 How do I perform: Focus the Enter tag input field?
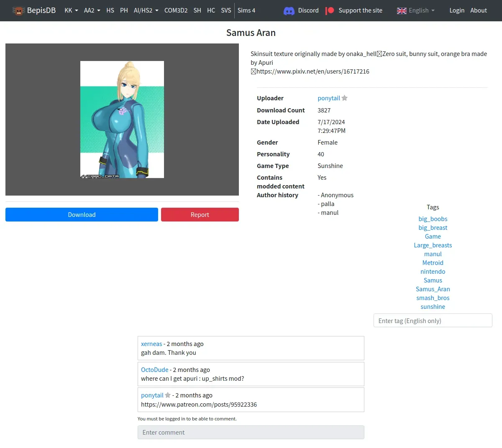[433, 321]
